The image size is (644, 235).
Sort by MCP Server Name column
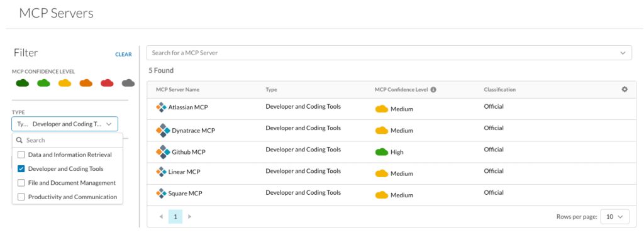tap(177, 90)
